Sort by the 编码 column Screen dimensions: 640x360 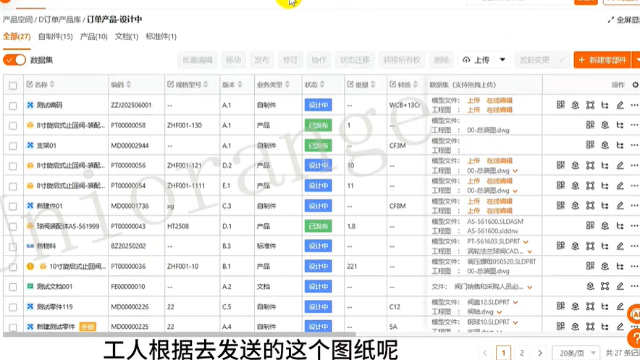pos(129,84)
